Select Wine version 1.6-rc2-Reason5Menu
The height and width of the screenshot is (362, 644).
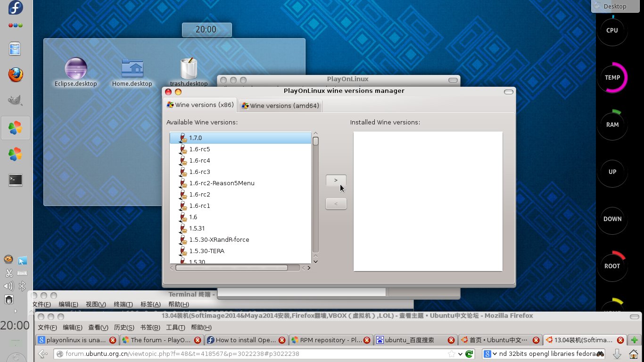point(240,183)
